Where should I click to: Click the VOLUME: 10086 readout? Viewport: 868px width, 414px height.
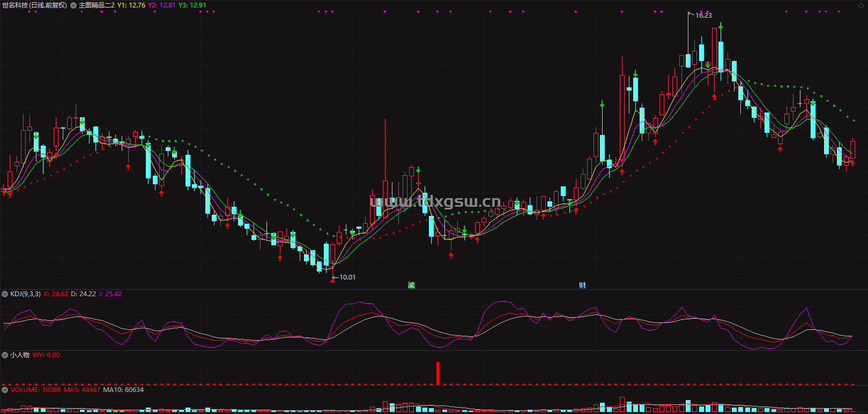(x=35, y=390)
